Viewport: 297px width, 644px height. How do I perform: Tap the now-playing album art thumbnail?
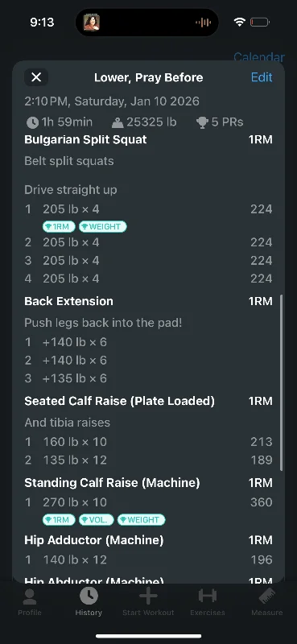92,23
